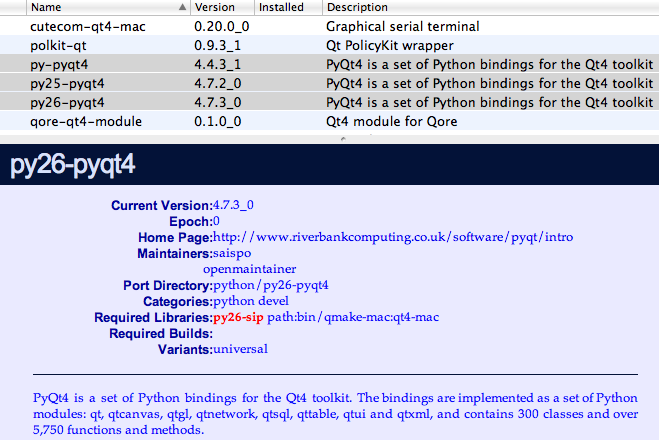
Task: Click version 4.7.2_0 cell
Action: click(x=218, y=83)
